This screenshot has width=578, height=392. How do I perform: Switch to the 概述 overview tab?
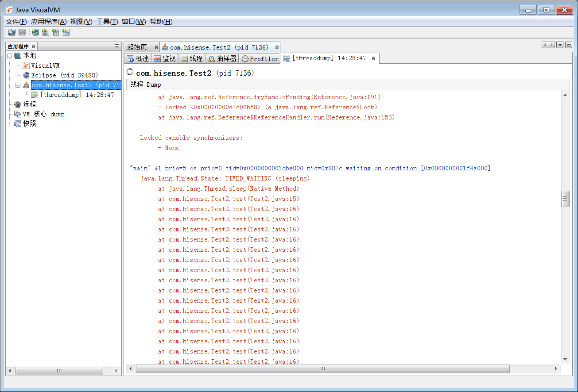138,58
